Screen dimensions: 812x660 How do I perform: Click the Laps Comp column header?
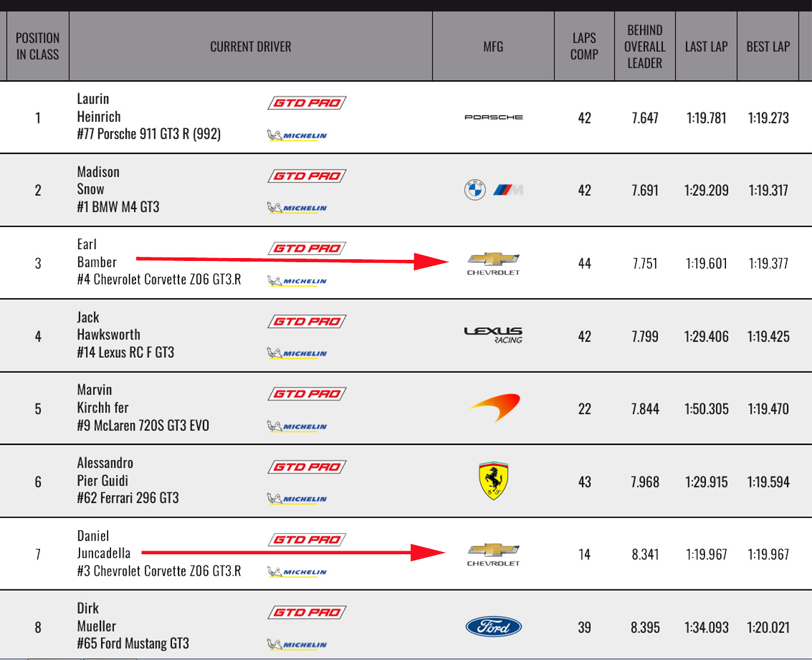pos(584,47)
